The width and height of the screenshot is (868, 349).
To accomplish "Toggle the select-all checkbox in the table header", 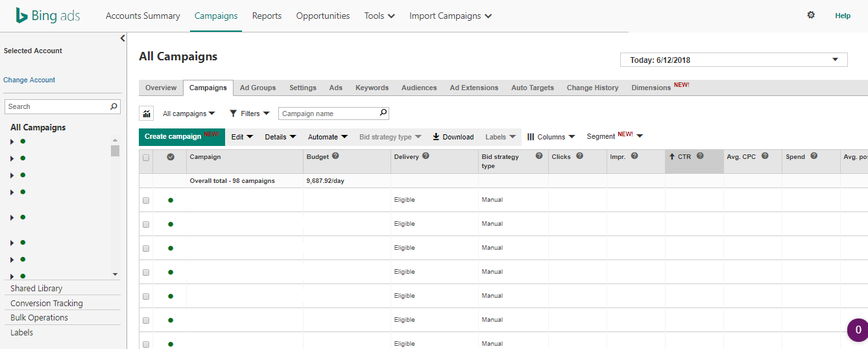I will coord(146,157).
